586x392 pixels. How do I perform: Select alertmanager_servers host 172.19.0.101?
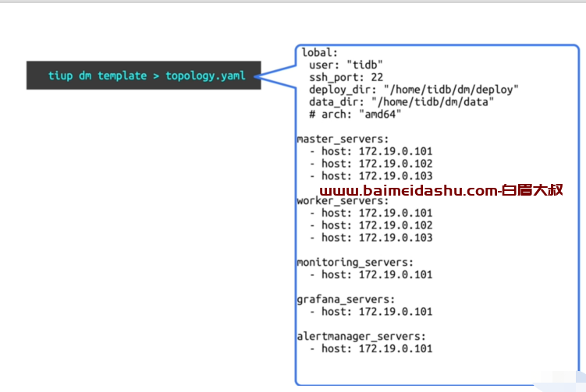(x=371, y=348)
